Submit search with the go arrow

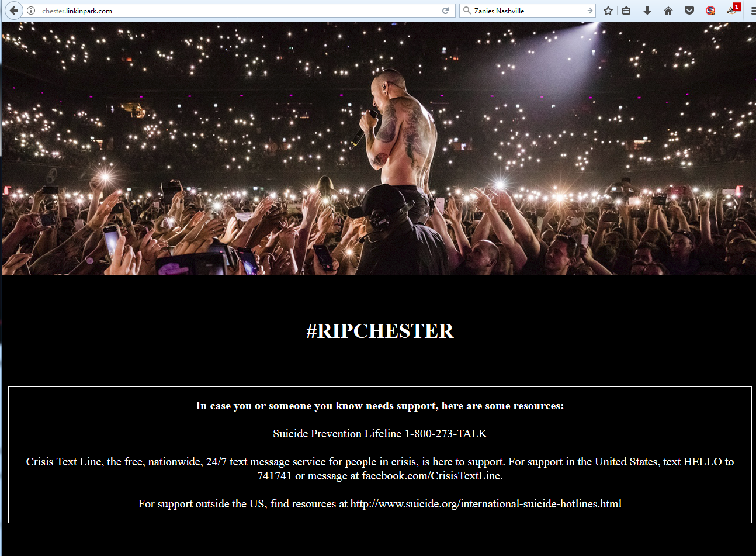[x=589, y=11]
